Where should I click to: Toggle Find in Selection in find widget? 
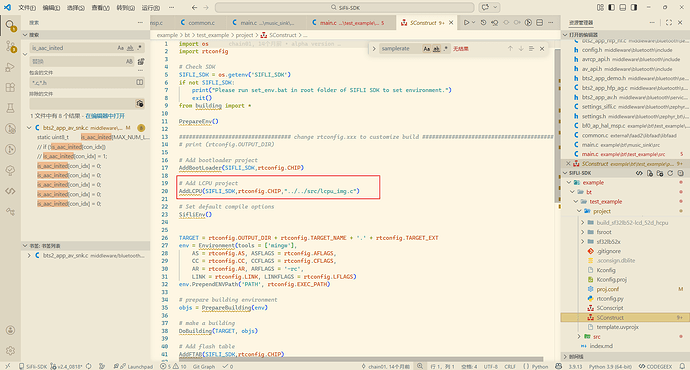point(531,49)
